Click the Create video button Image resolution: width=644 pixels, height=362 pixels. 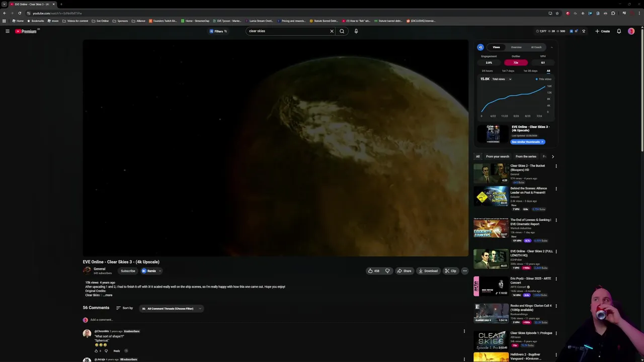(x=602, y=31)
